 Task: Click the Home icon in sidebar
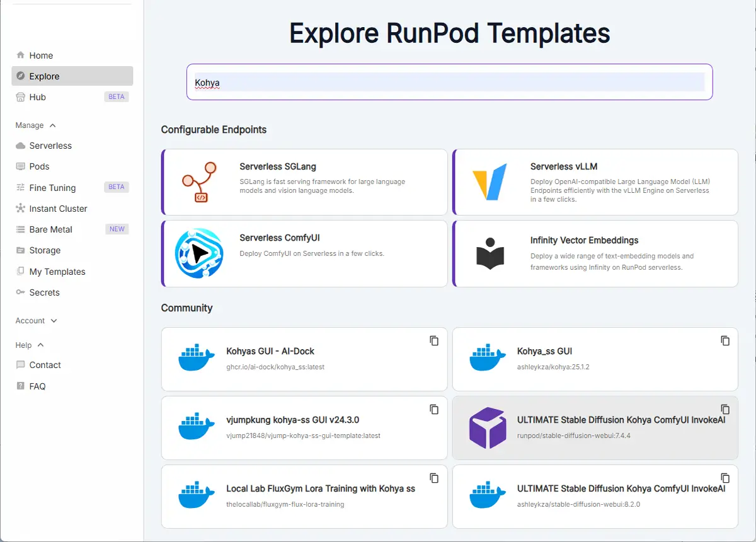click(x=21, y=55)
